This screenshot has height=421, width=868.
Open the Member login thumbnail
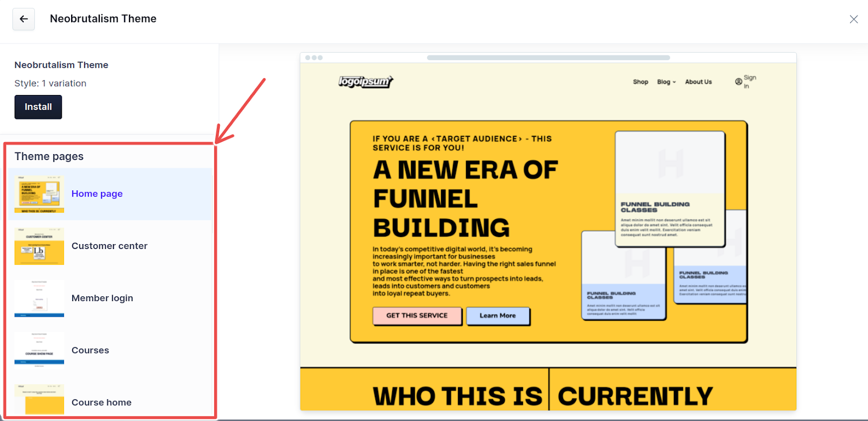pyautogui.click(x=39, y=298)
